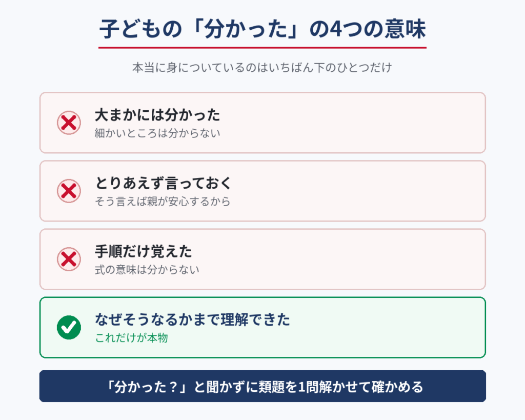This screenshot has width=525, height=420.
Task: Click the red underline below the title
Action: pyautogui.click(x=262, y=48)
